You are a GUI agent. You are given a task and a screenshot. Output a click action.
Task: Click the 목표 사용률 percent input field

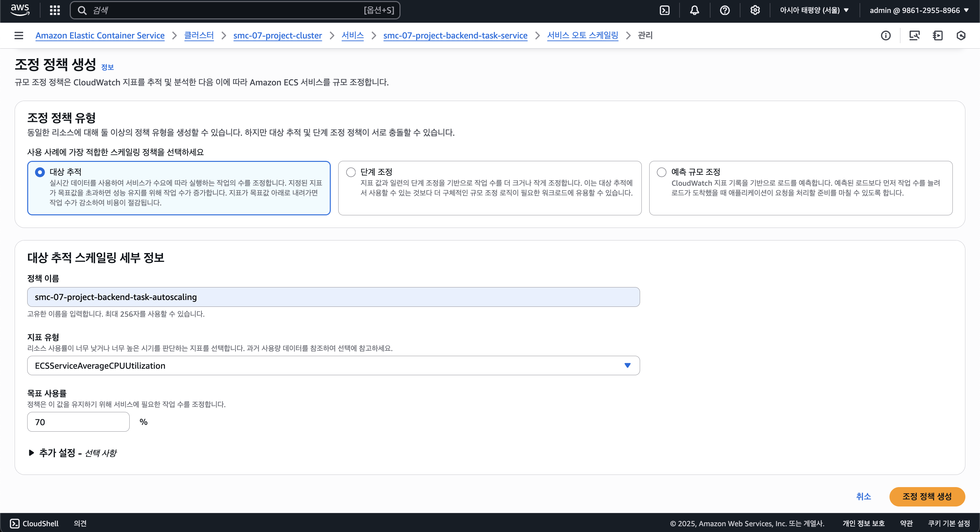tap(78, 422)
